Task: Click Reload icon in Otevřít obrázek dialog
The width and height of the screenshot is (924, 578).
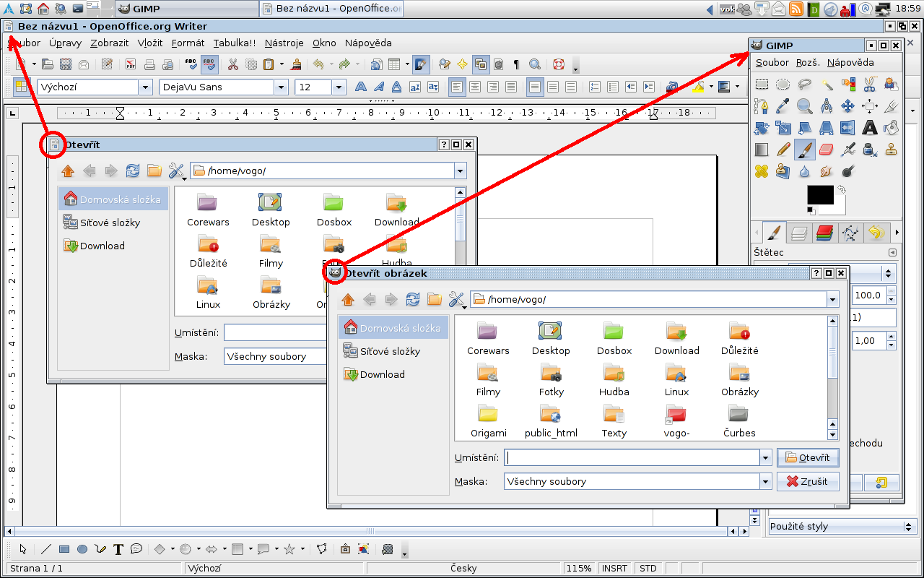Action: click(x=413, y=299)
